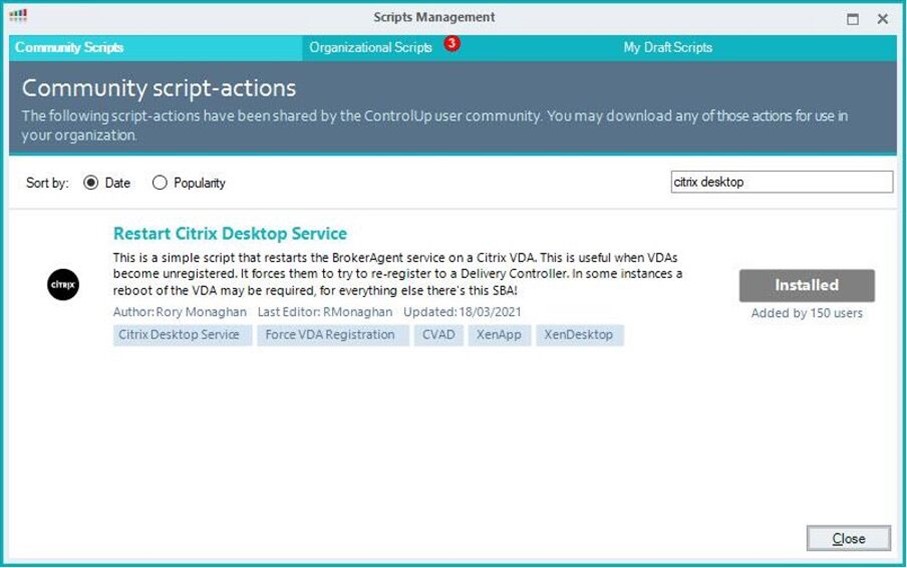The image size is (907, 568).
Task: Click the Community script-actions heading
Action: click(x=159, y=88)
